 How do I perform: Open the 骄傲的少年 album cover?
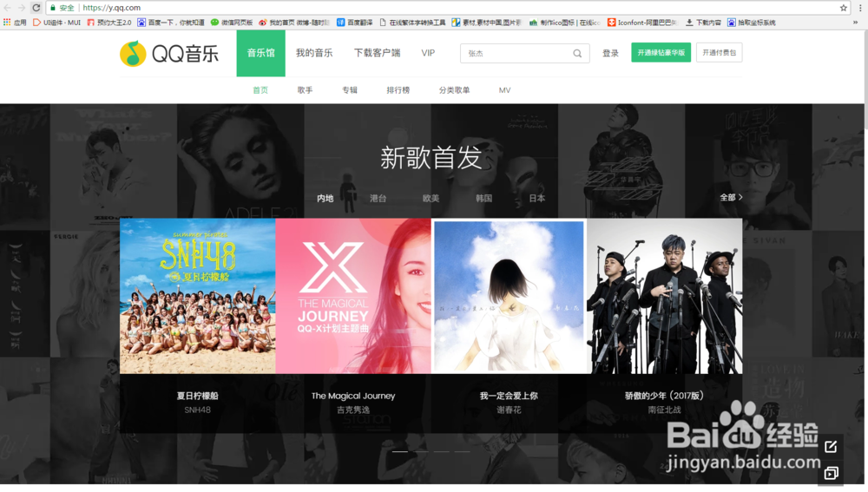click(664, 296)
